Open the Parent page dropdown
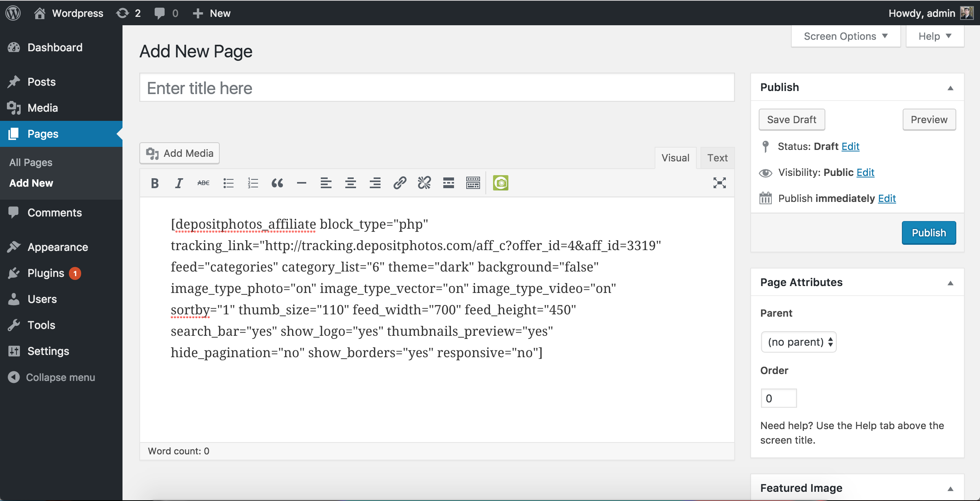 click(x=799, y=342)
